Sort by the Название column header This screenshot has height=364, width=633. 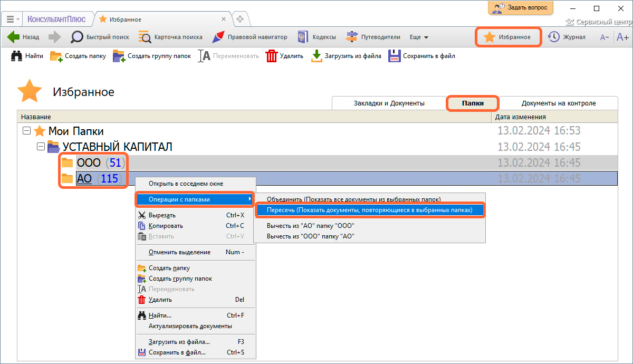click(255, 117)
